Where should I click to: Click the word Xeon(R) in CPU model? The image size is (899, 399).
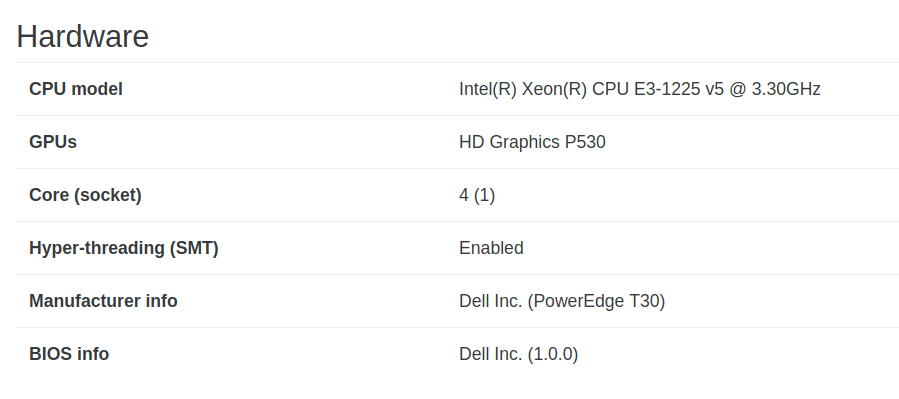point(554,89)
